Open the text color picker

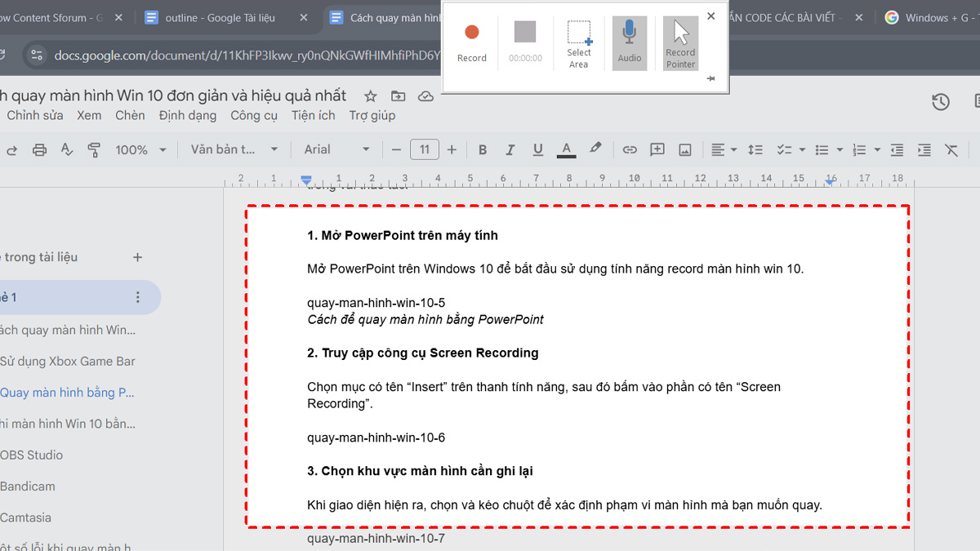pyautogui.click(x=566, y=149)
